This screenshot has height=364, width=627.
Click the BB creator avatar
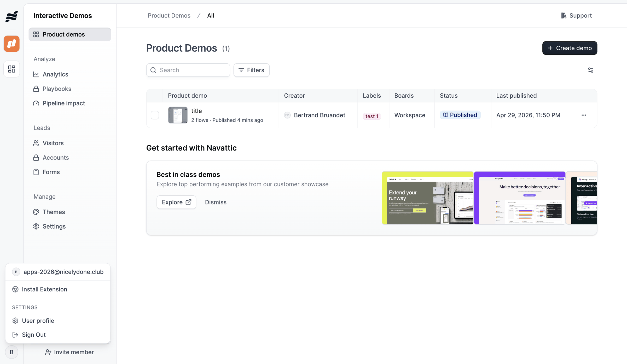[x=287, y=115]
